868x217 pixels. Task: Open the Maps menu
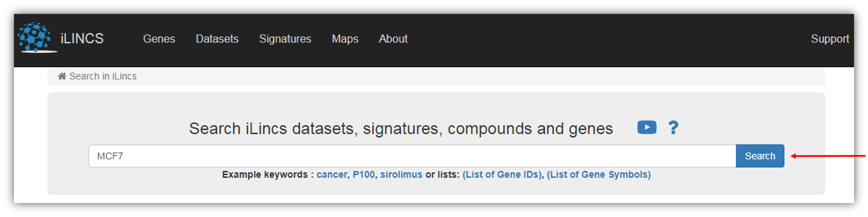345,39
